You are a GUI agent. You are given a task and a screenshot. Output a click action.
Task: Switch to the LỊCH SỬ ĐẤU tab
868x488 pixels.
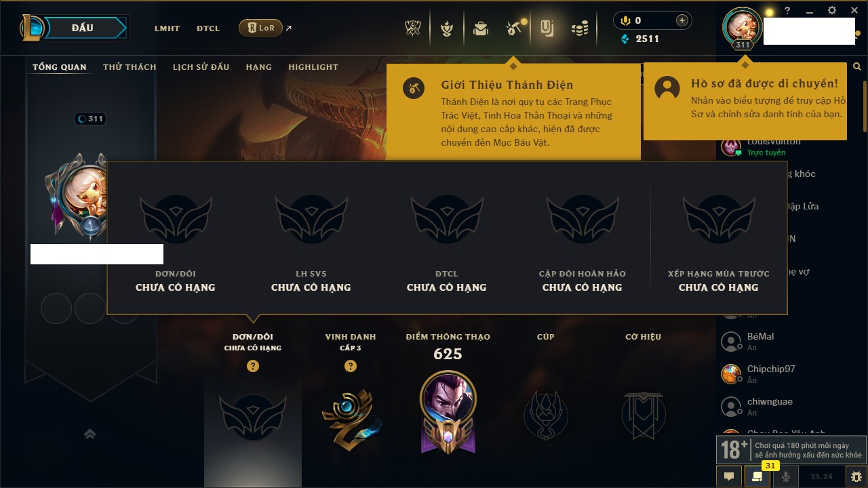(201, 67)
